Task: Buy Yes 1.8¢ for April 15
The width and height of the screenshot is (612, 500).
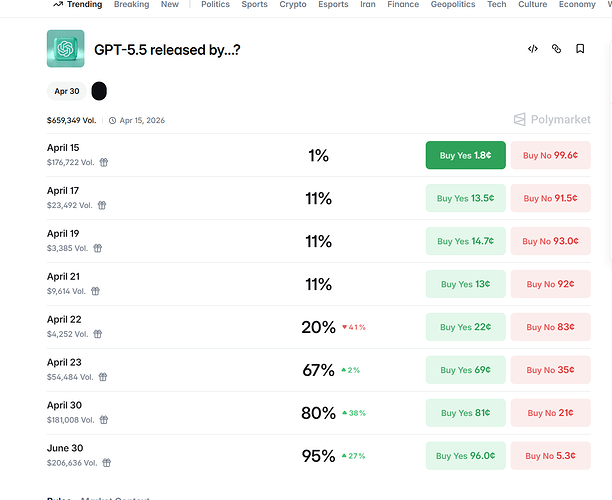Action: point(466,155)
